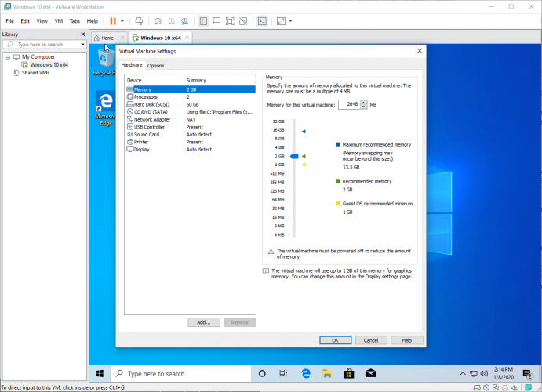542x392 pixels.
Task: Open the Tabs menu
Action: coord(75,21)
